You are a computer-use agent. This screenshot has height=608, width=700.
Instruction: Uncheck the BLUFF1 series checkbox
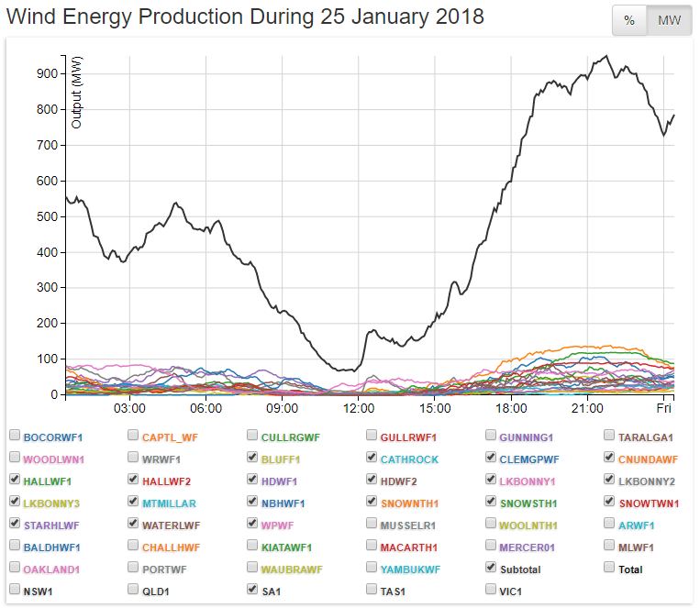[252, 459]
